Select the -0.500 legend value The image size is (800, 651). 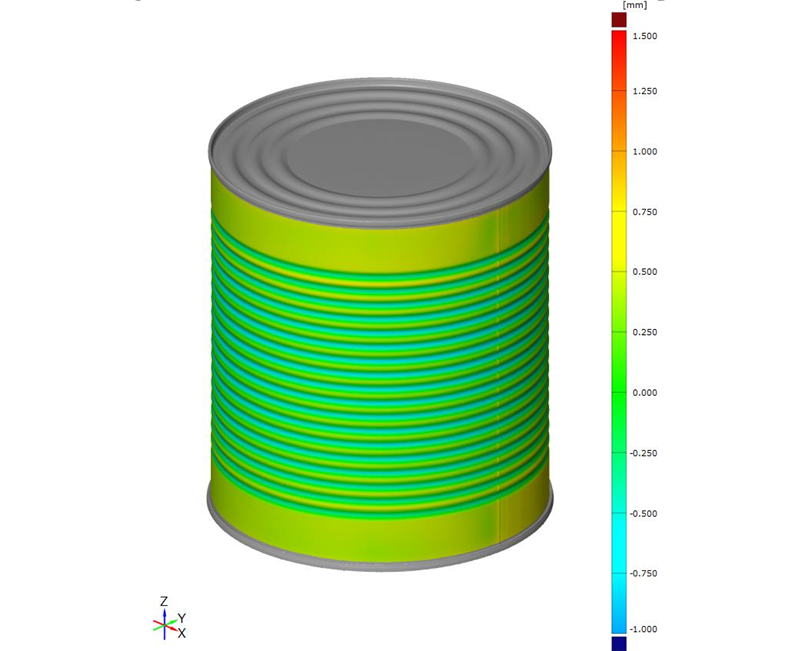pos(643,514)
